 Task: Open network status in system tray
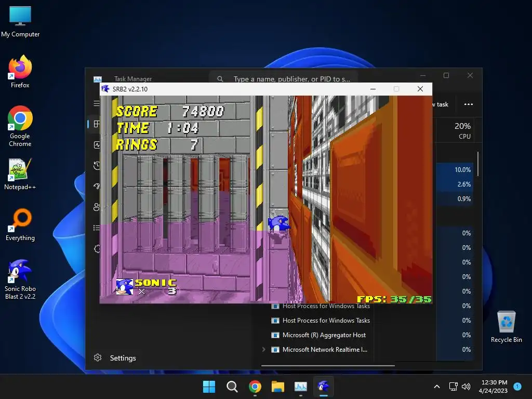coord(453,387)
